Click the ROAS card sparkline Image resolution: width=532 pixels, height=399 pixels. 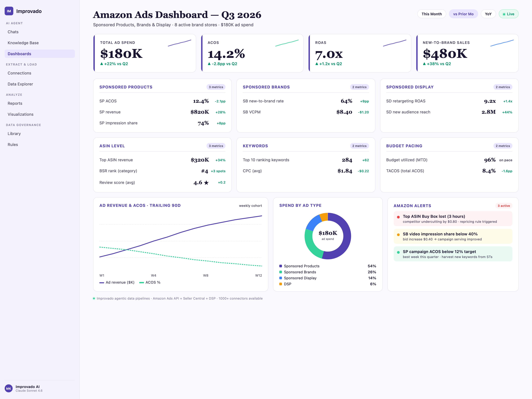tap(395, 43)
